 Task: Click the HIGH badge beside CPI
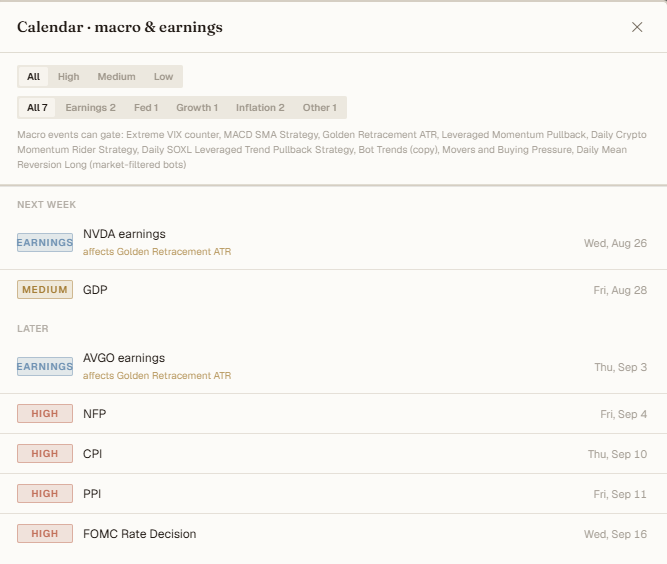[x=45, y=453]
